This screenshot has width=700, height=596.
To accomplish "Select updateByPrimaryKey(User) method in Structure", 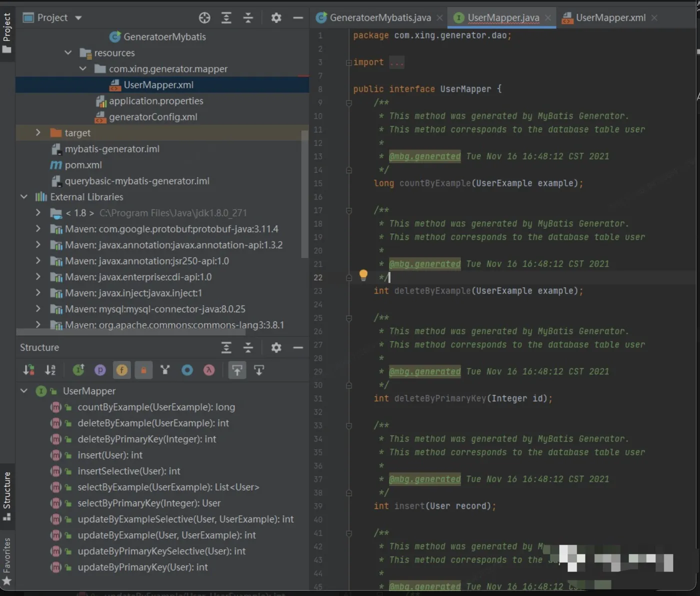I will pyautogui.click(x=142, y=567).
